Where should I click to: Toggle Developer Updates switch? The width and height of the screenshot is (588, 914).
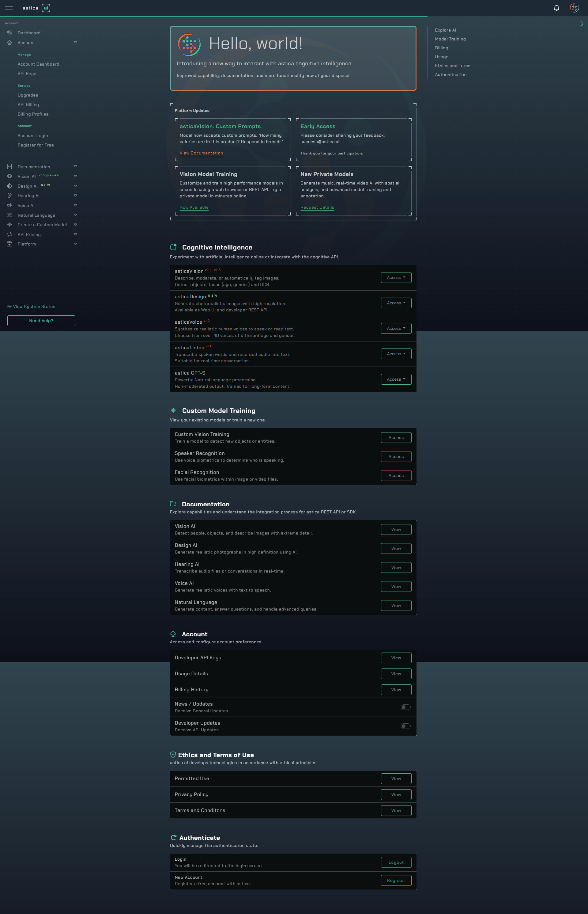405,726
